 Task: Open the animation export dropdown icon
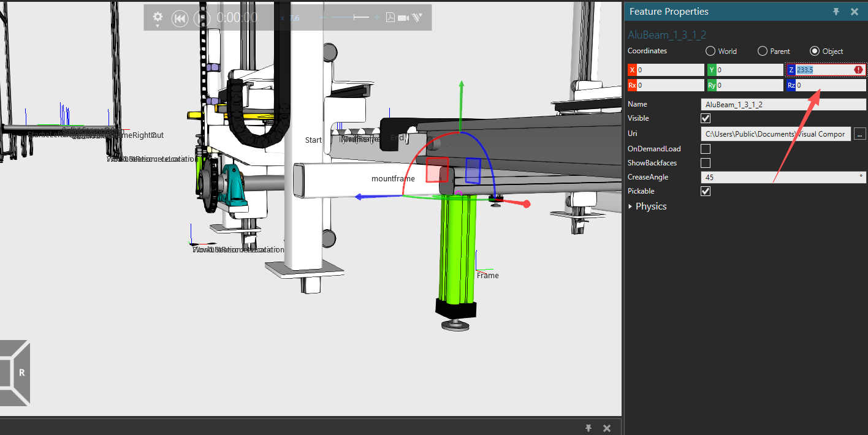[x=418, y=18]
